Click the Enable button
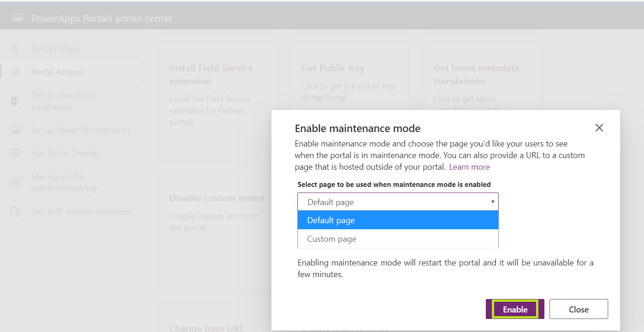 tap(515, 309)
